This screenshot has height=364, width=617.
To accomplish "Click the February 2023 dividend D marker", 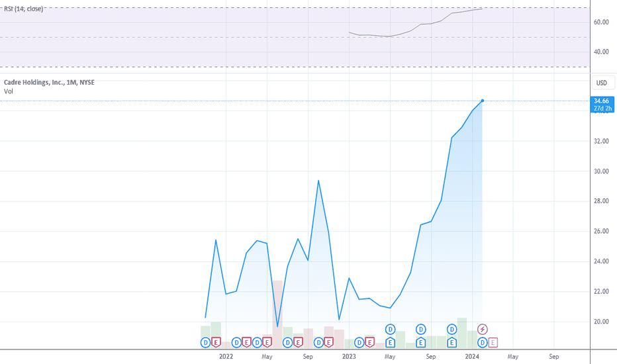I will pyautogui.click(x=359, y=343).
